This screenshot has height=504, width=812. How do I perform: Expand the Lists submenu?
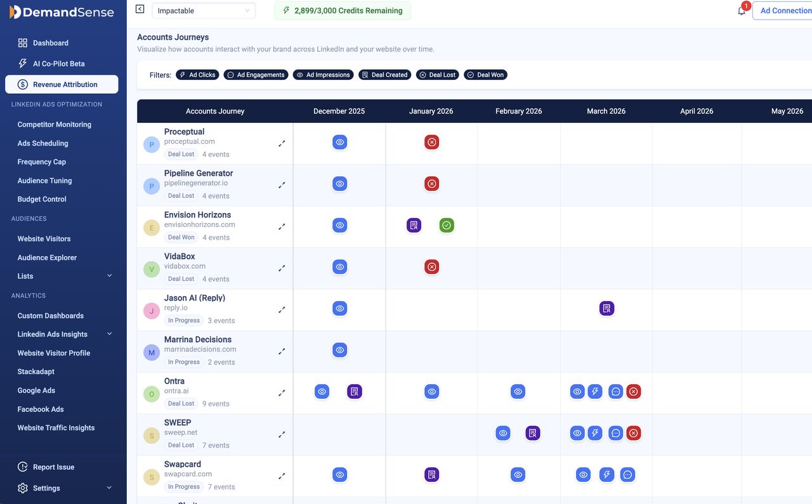point(109,276)
